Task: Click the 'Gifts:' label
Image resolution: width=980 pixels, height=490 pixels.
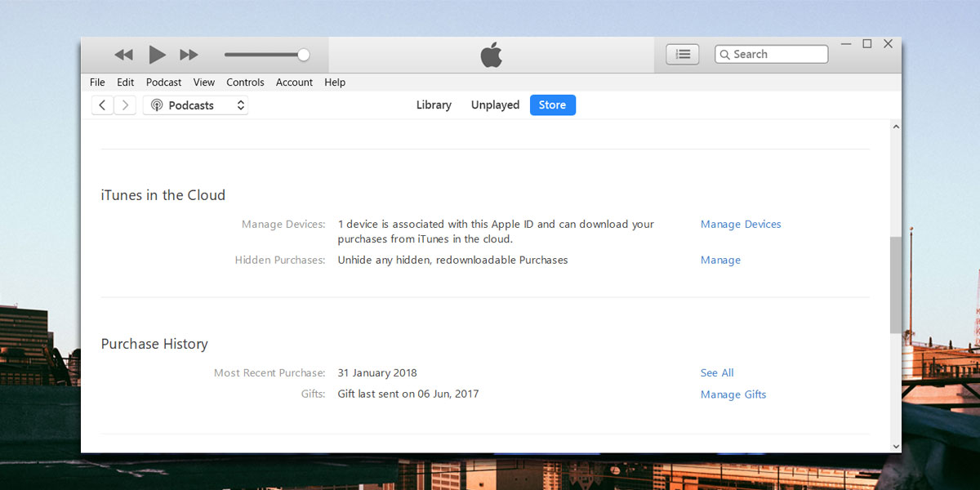Action: (x=314, y=394)
